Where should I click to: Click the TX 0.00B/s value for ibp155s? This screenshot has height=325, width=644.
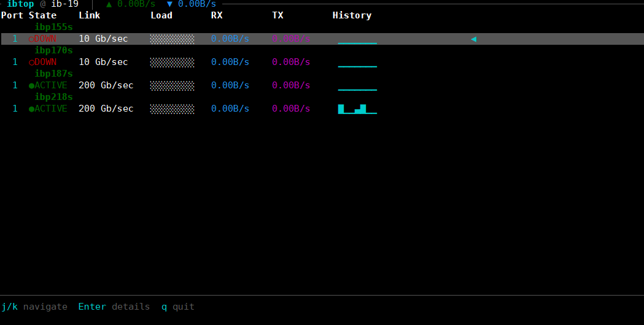pyautogui.click(x=291, y=39)
